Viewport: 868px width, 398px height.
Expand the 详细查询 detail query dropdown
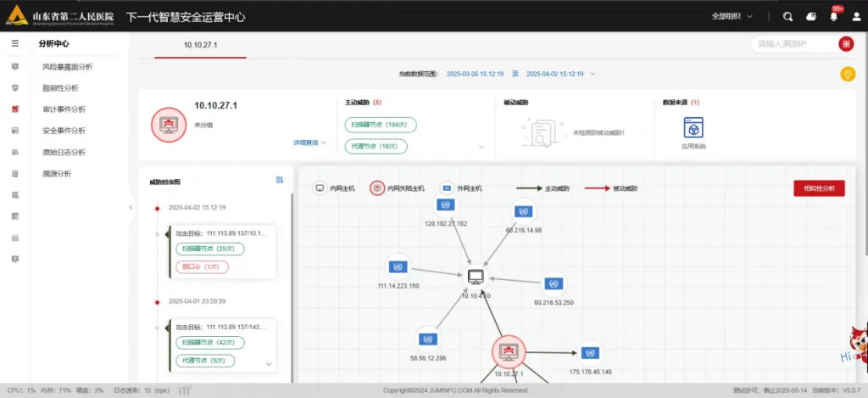point(309,143)
